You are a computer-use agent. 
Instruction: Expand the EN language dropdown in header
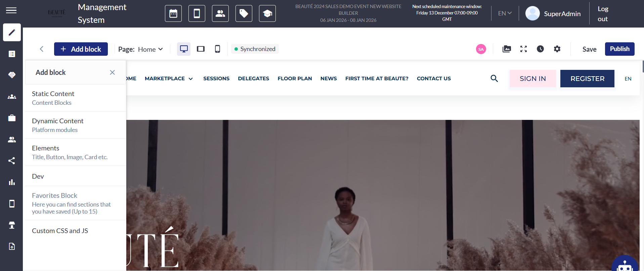(x=505, y=13)
